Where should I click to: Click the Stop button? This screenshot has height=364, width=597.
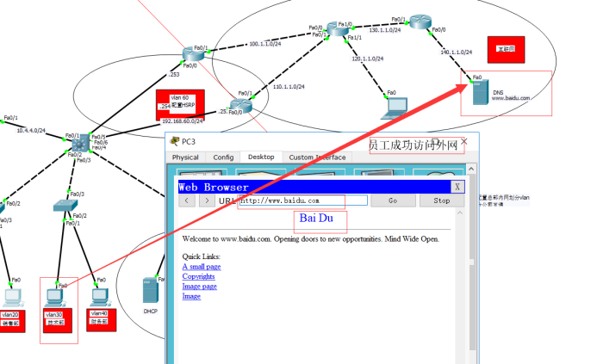coord(442,201)
